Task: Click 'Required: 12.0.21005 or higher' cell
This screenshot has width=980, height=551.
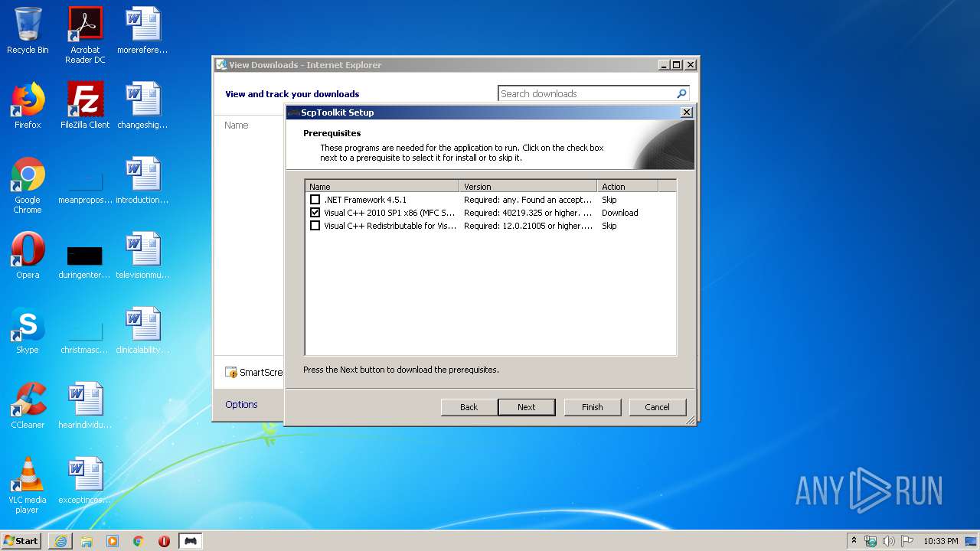Action: (x=528, y=226)
